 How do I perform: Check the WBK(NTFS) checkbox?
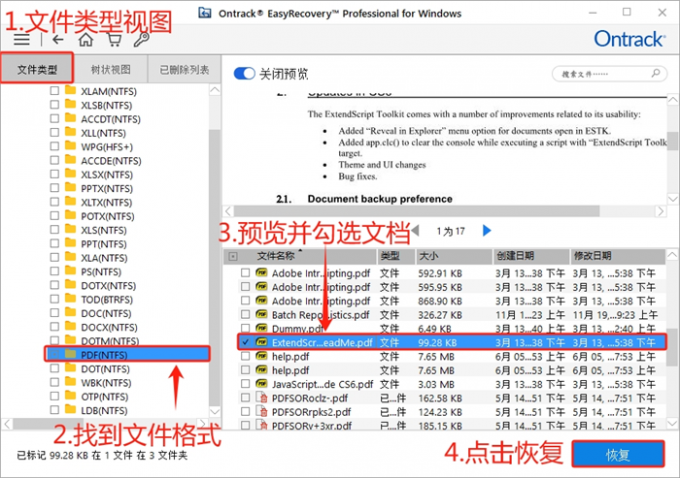click(x=54, y=383)
